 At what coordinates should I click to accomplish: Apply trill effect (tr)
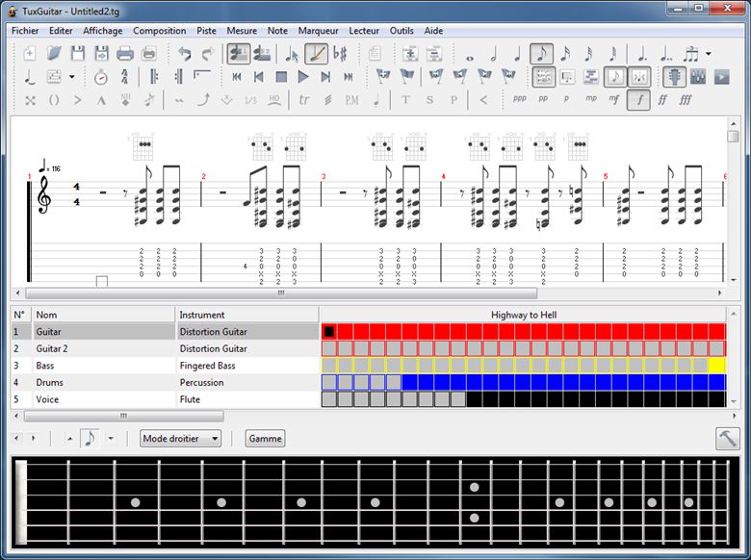(304, 100)
